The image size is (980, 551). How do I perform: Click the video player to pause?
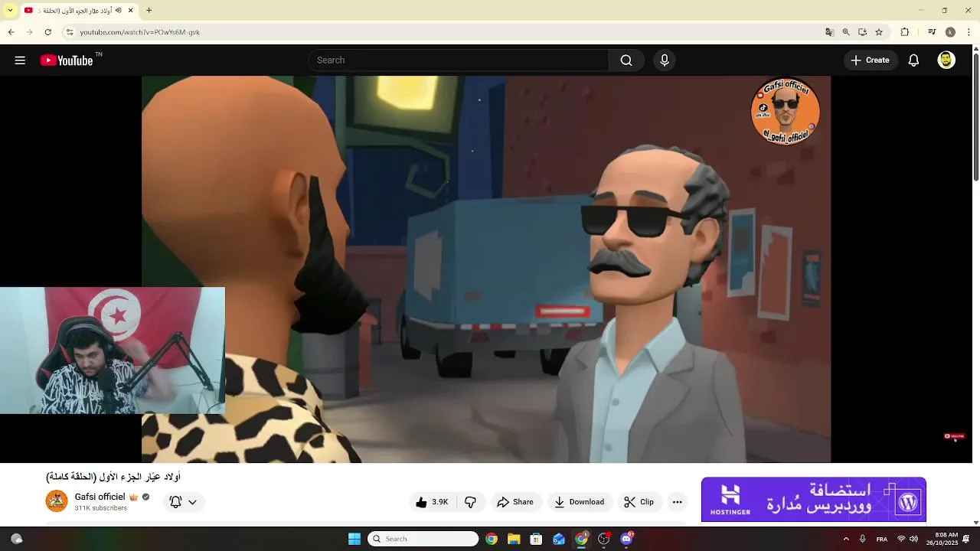[x=486, y=269]
